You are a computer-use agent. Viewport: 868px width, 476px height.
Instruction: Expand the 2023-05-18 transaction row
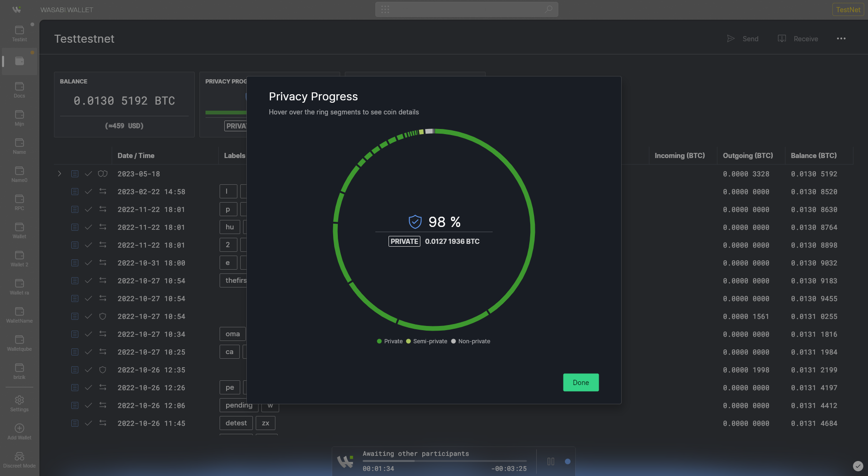pyautogui.click(x=59, y=174)
